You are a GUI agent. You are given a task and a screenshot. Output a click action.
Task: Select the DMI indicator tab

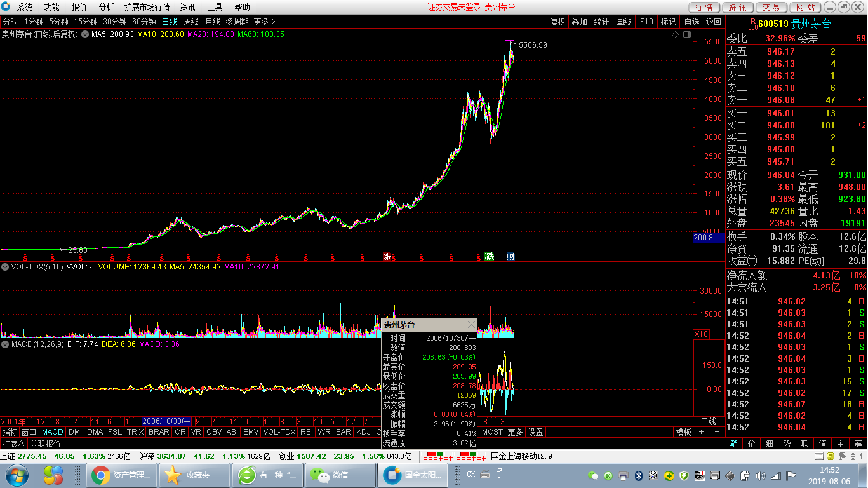coord(76,432)
